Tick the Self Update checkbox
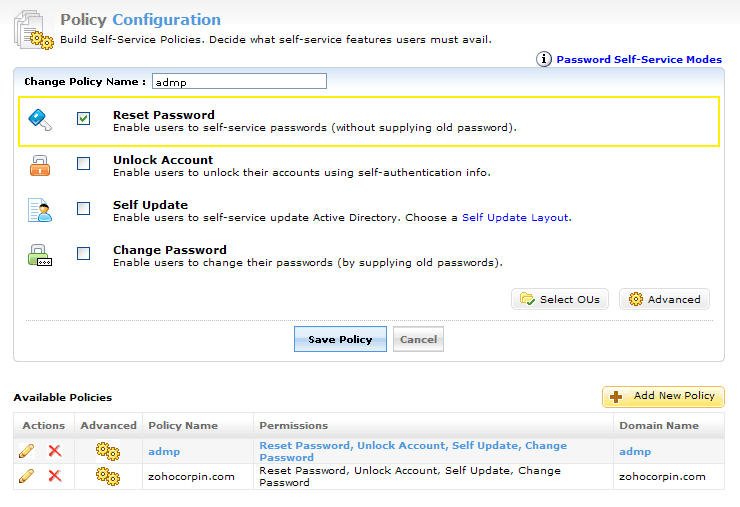740x507 pixels. [x=84, y=209]
